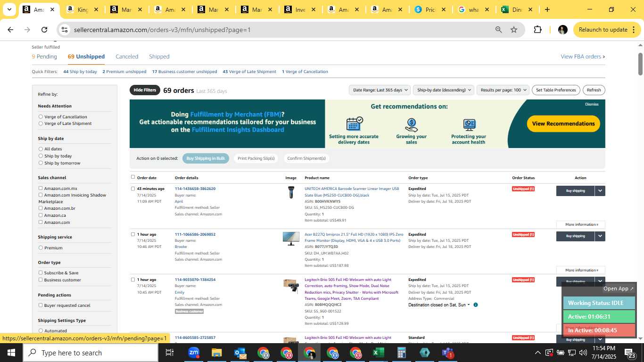This screenshot has height=362, width=644.
Task: Click the browser address bar URL
Action: pos(162,30)
